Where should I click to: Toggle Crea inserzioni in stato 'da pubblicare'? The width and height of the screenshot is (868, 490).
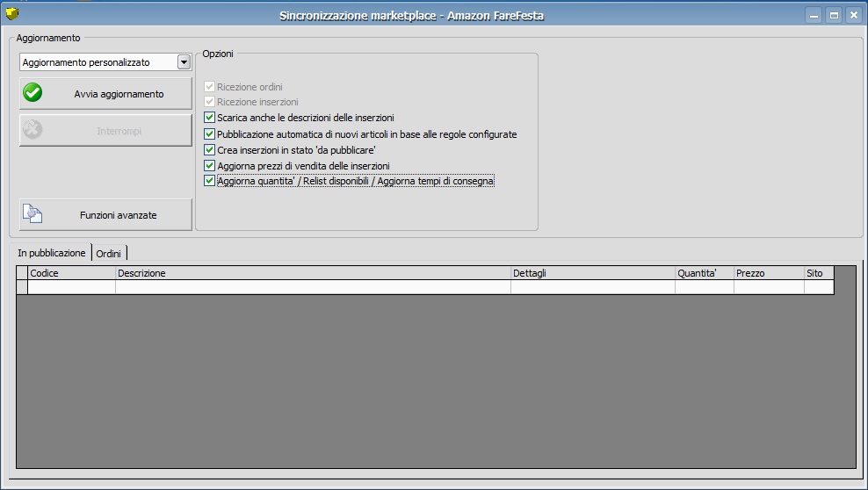click(x=209, y=149)
